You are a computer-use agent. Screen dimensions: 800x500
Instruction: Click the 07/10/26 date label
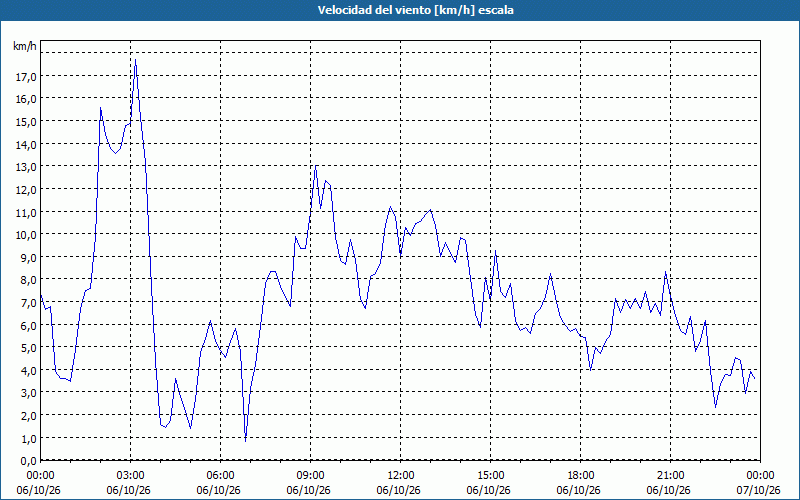tap(759, 490)
